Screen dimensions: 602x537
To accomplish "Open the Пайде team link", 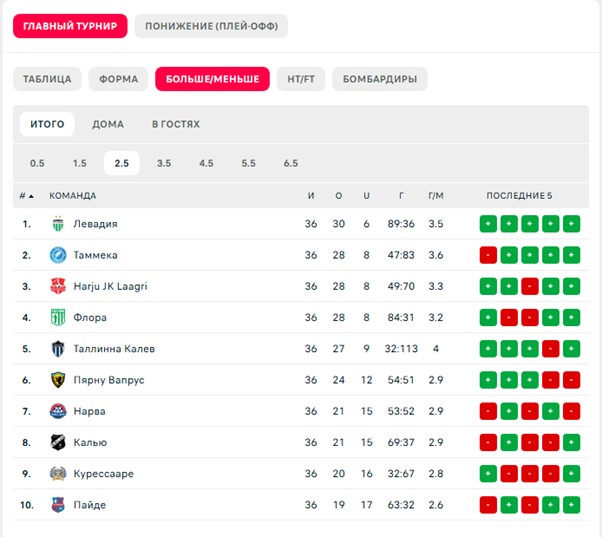I will tap(89, 505).
